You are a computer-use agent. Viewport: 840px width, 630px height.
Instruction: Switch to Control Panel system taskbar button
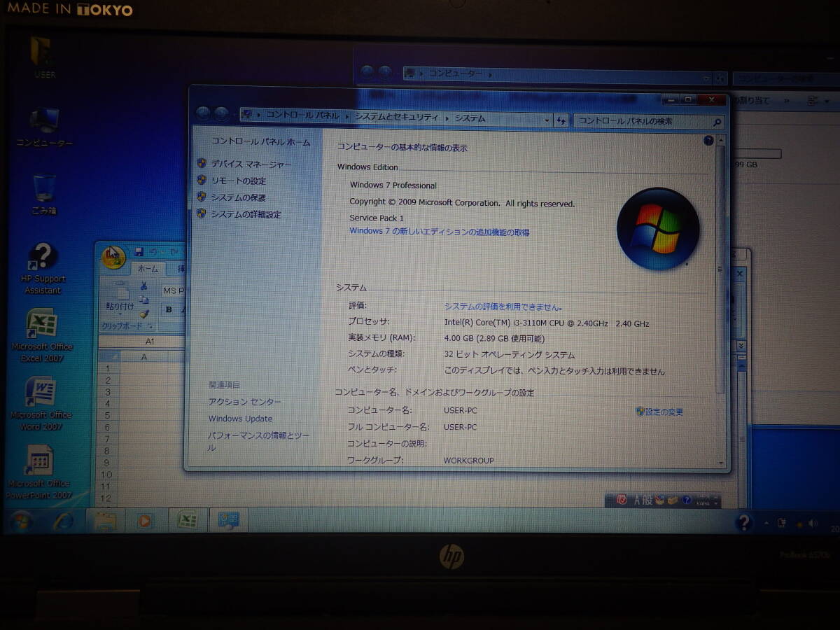[x=228, y=521]
